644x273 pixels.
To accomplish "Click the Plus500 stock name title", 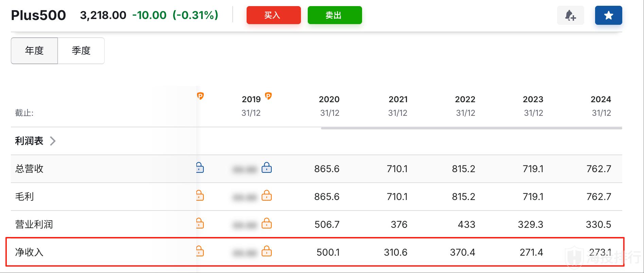I will (38, 15).
